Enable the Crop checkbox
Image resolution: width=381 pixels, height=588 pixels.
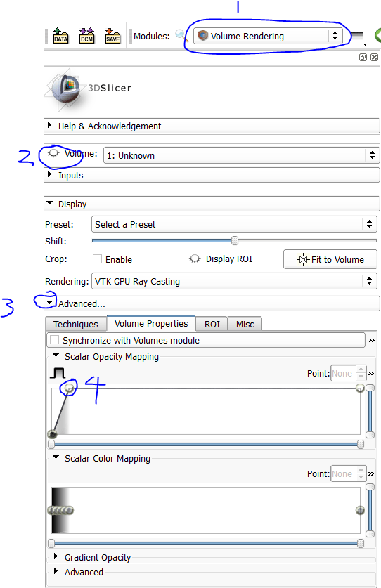[97, 259]
